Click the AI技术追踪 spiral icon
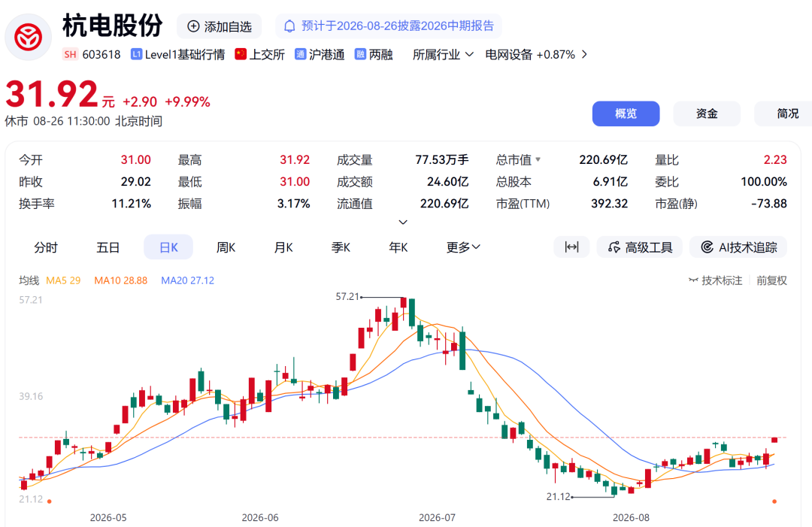Image resolution: width=812 pixels, height=527 pixels. tap(707, 247)
